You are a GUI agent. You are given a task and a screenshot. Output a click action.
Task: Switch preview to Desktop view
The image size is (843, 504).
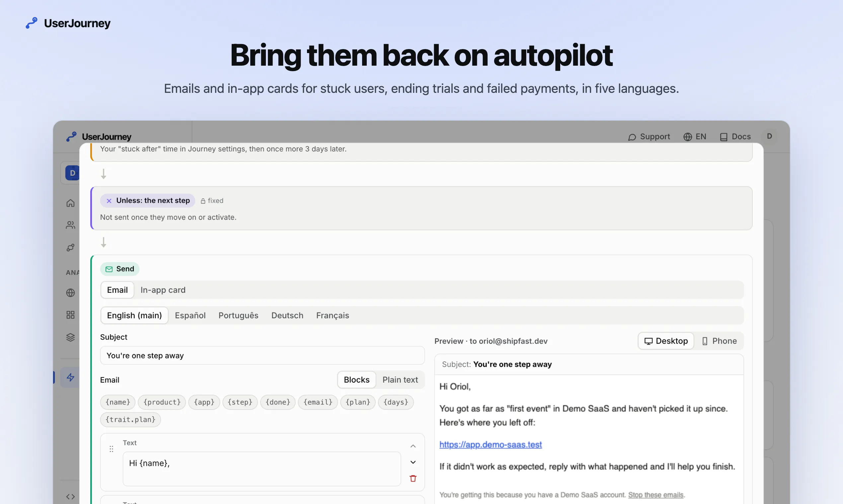(x=666, y=341)
